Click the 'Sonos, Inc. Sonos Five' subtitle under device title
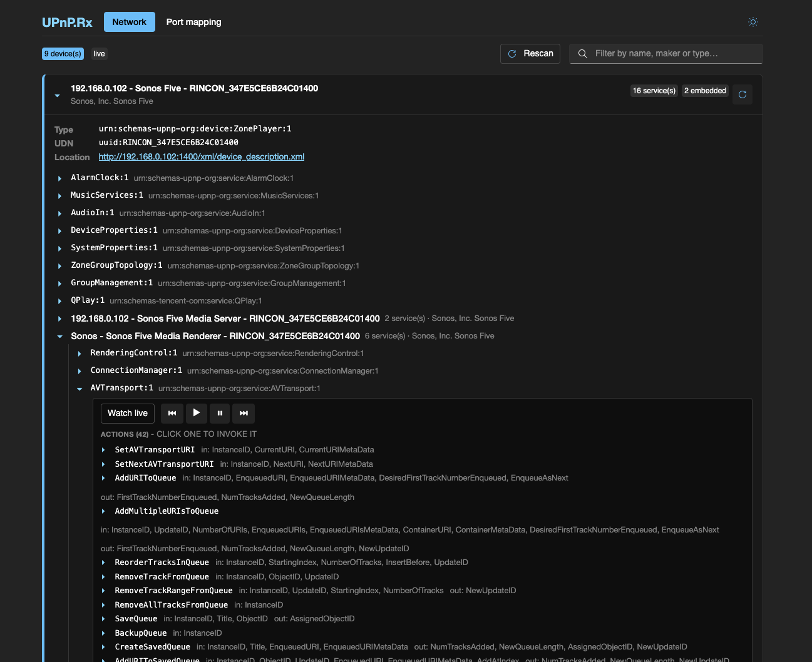 coord(112,101)
